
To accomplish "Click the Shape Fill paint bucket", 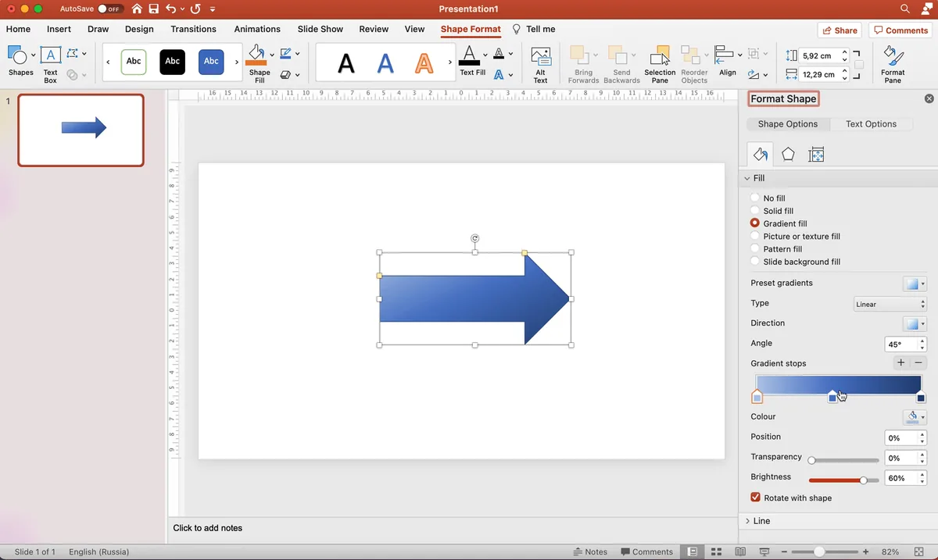I will pos(256,55).
